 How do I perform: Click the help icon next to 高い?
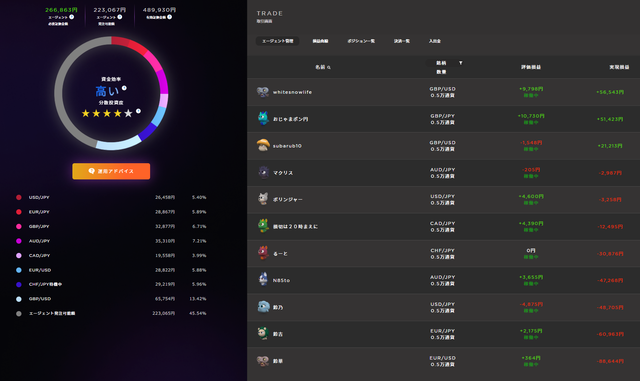click(x=124, y=88)
